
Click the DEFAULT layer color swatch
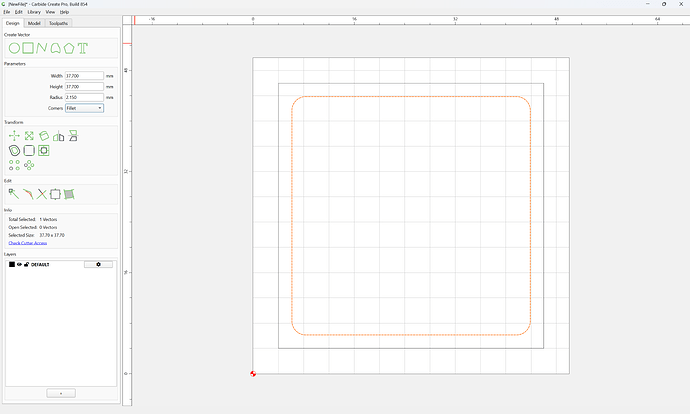12,264
